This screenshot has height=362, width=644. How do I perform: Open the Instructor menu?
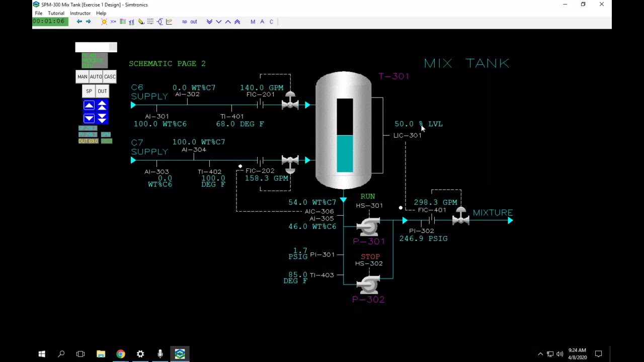(x=80, y=13)
